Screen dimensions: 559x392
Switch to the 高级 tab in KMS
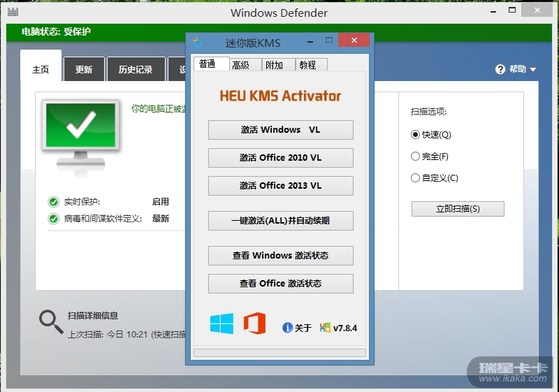pyautogui.click(x=245, y=65)
